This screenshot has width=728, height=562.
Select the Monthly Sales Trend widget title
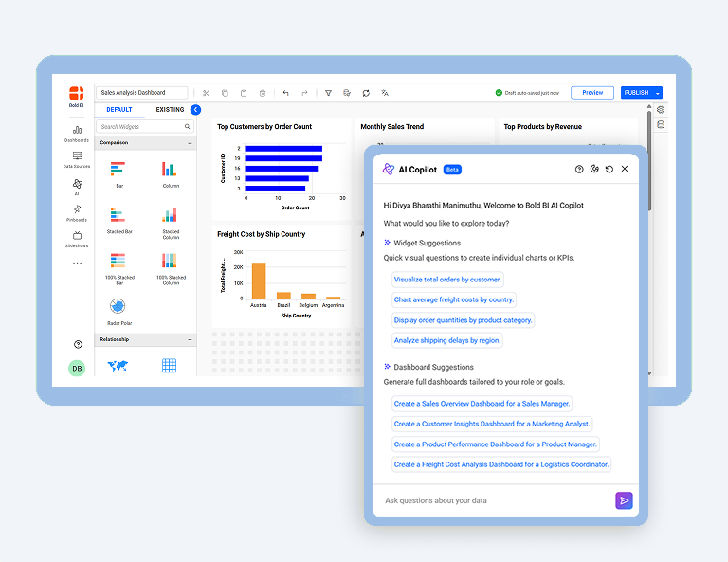click(391, 127)
